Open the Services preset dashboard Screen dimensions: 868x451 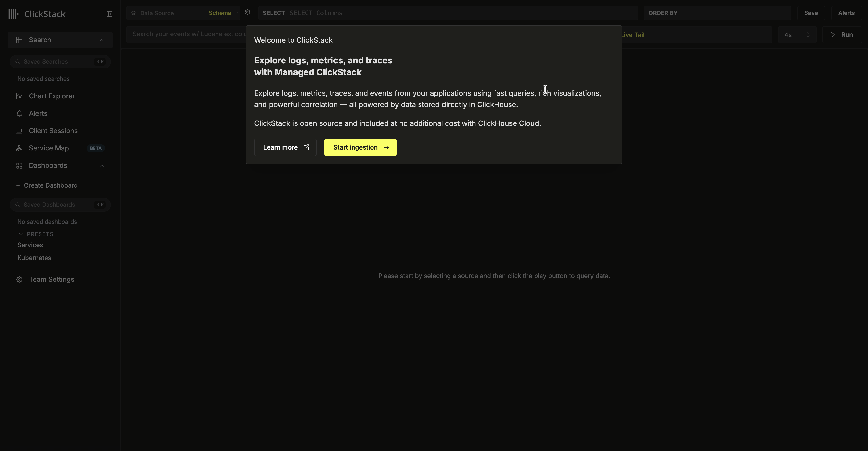pos(30,245)
